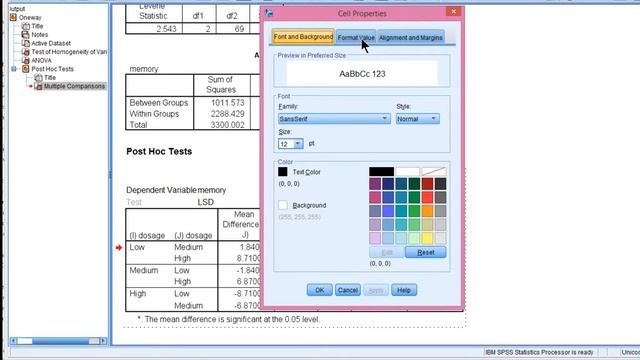
Task: Click the greyed Edit color button
Action: click(387, 252)
